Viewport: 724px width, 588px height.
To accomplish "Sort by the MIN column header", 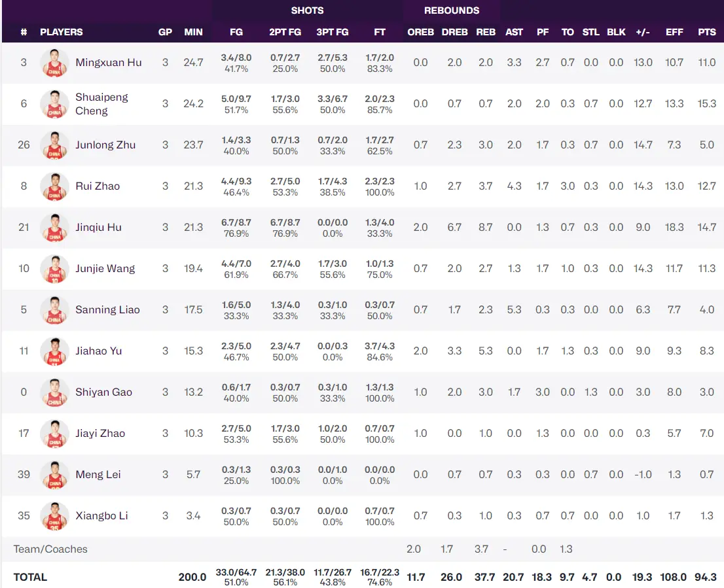I will tap(193, 32).
